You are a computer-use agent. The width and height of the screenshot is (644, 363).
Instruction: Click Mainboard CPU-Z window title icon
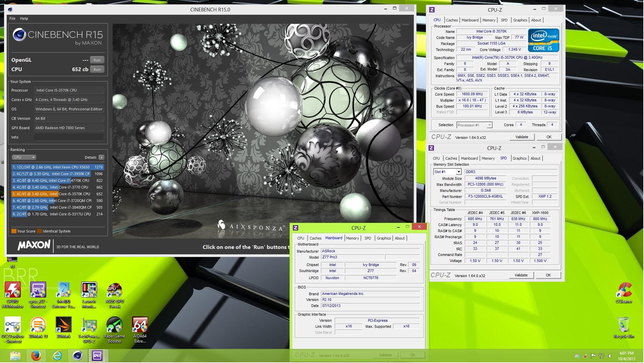point(296,228)
